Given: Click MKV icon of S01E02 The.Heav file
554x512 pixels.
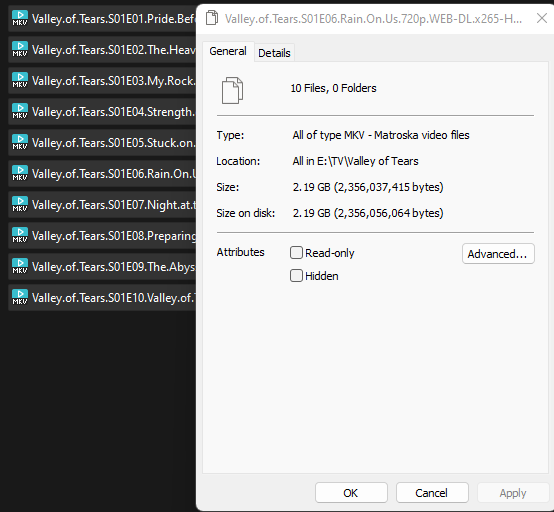Looking at the screenshot, I should point(20,49).
